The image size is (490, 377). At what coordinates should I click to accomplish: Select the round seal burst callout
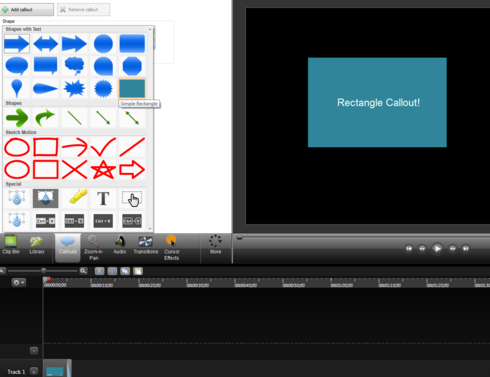103,89
